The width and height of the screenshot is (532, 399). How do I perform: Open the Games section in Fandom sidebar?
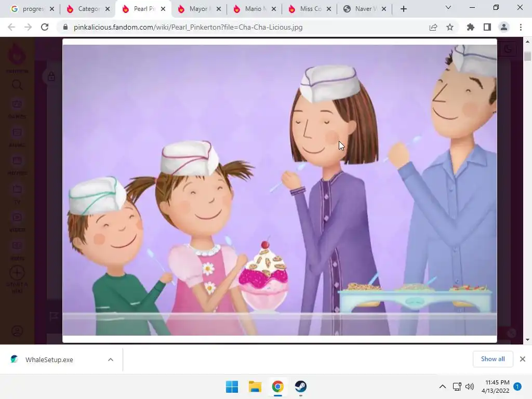click(17, 109)
